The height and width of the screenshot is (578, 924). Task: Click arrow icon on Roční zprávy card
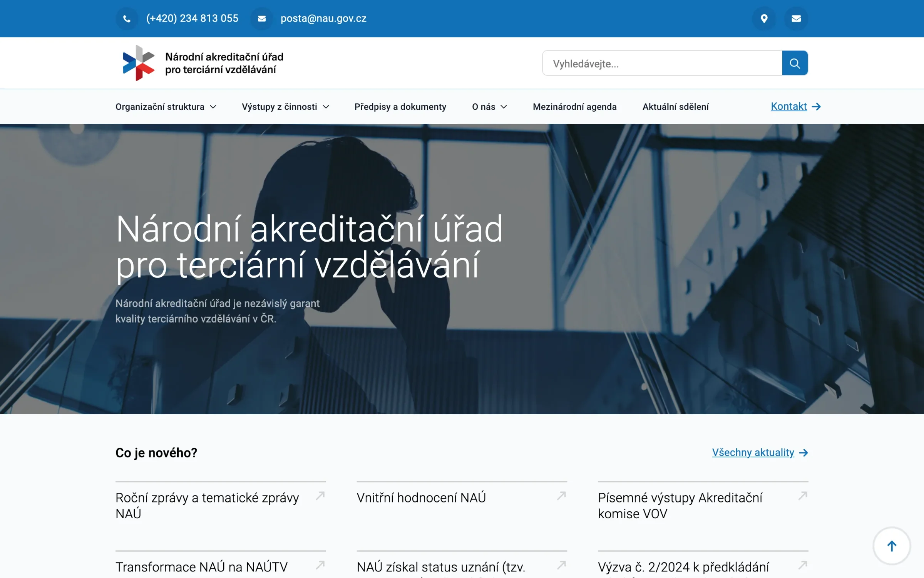[x=320, y=496]
